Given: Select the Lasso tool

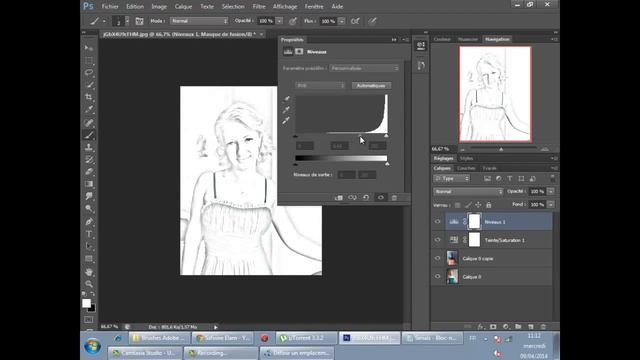Looking at the screenshot, I should (89, 73).
